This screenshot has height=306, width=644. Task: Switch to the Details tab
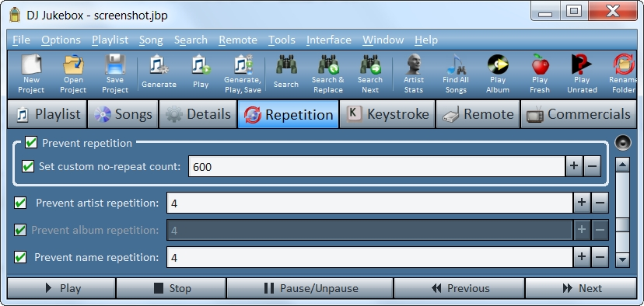(198, 114)
